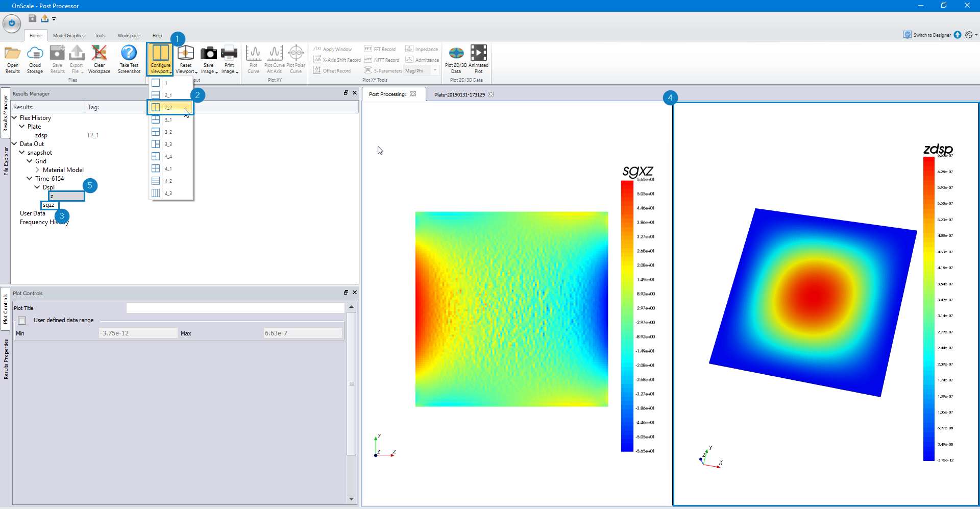Click the S-Parameters button

click(383, 70)
